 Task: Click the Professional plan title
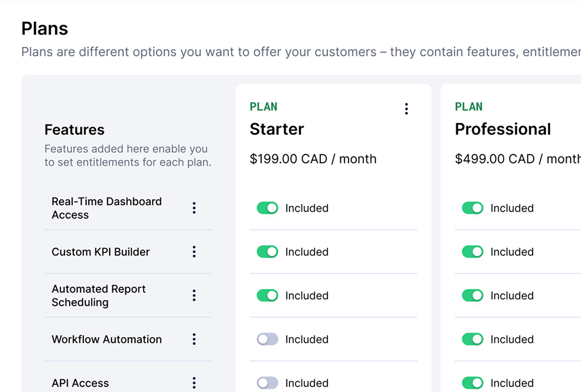click(503, 129)
